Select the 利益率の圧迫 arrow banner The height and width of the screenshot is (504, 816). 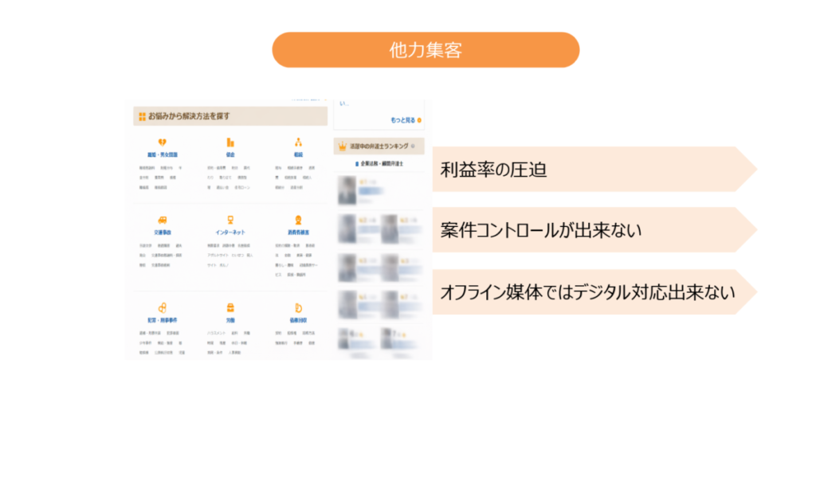coord(590,169)
